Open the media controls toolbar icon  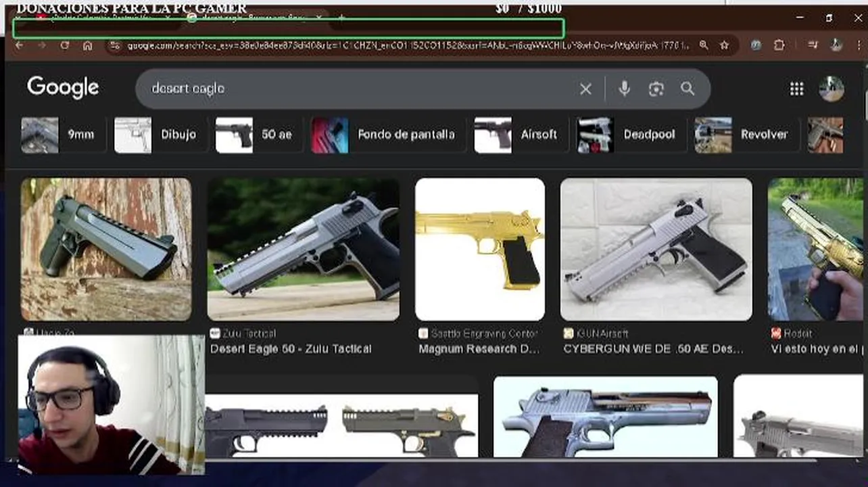[x=813, y=45]
